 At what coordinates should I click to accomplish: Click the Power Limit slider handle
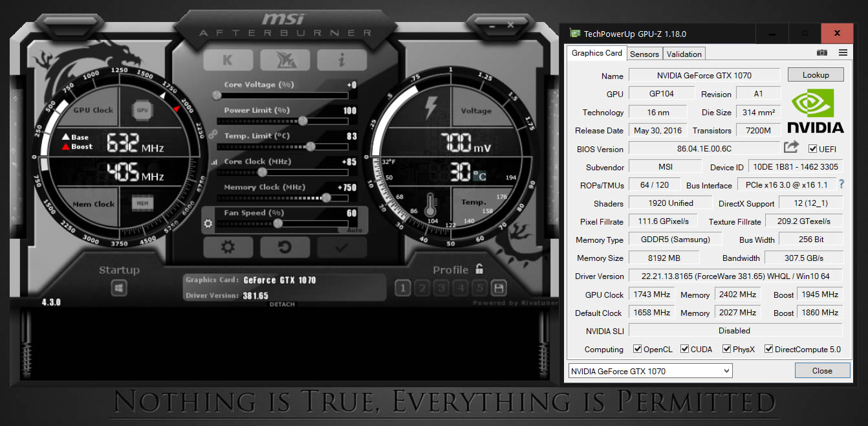tap(302, 121)
